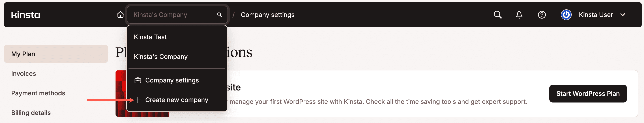Click the Start WordPress Plan button
Image resolution: width=644 pixels, height=123 pixels.
(x=588, y=94)
